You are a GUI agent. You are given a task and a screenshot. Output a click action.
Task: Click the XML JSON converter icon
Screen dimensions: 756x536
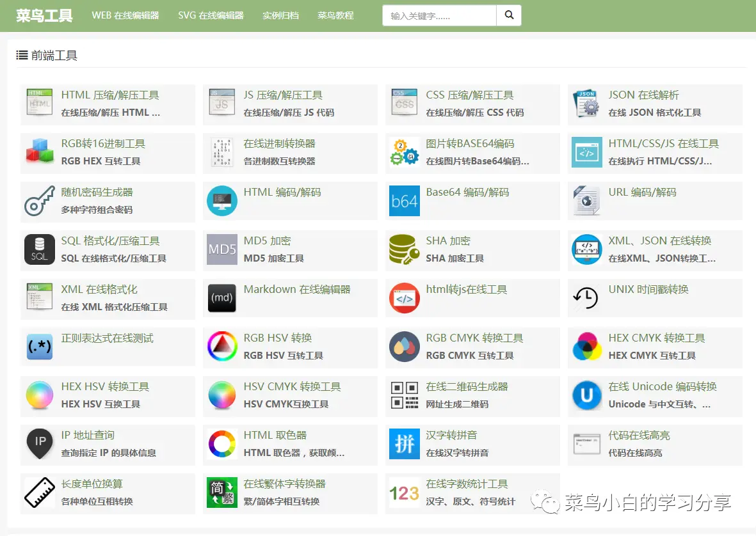586,249
